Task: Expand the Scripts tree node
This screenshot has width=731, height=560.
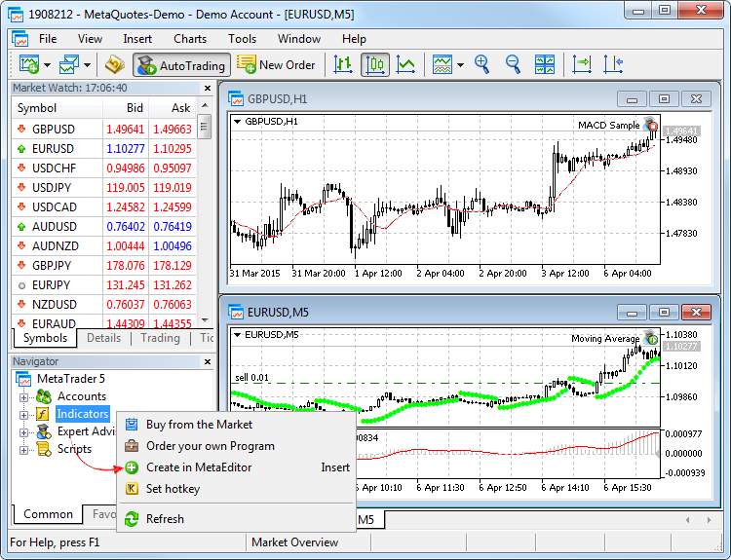Action: (23, 450)
